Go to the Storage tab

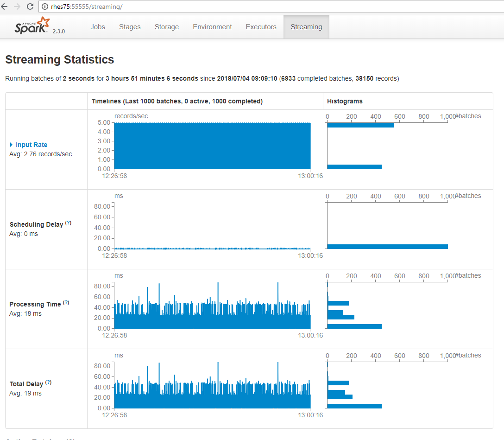167,27
